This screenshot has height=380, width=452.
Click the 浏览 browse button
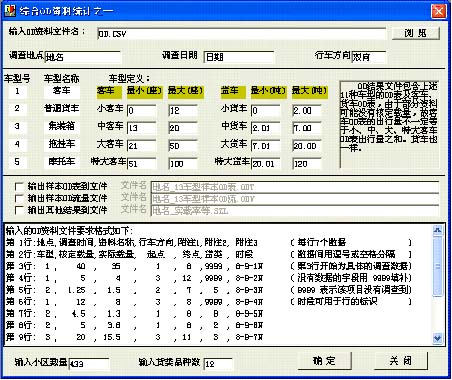416,33
